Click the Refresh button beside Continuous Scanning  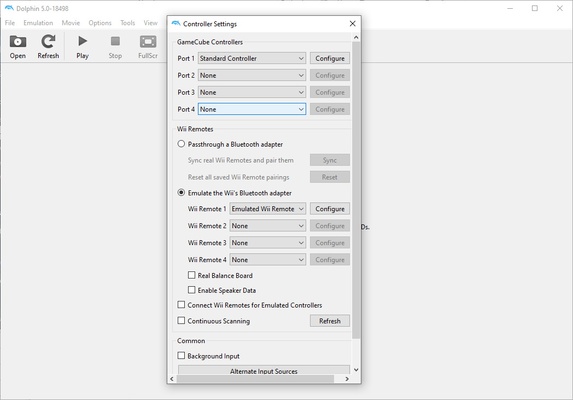(330, 321)
